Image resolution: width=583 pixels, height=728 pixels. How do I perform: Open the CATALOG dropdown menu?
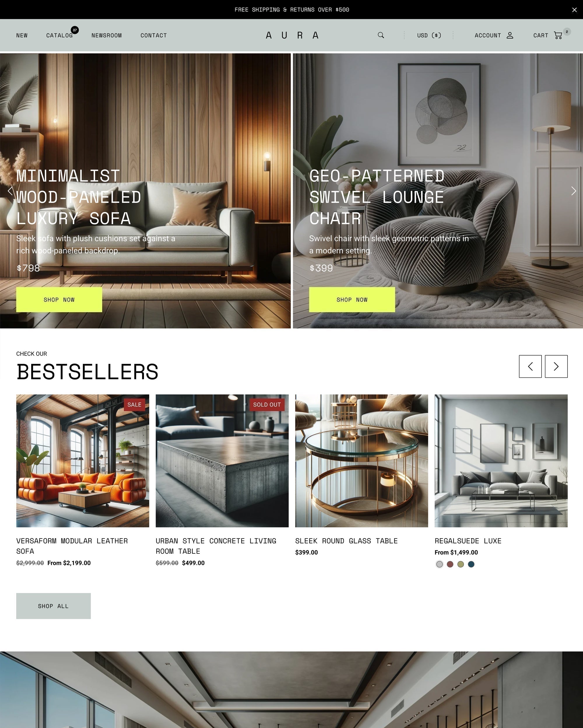coord(59,35)
